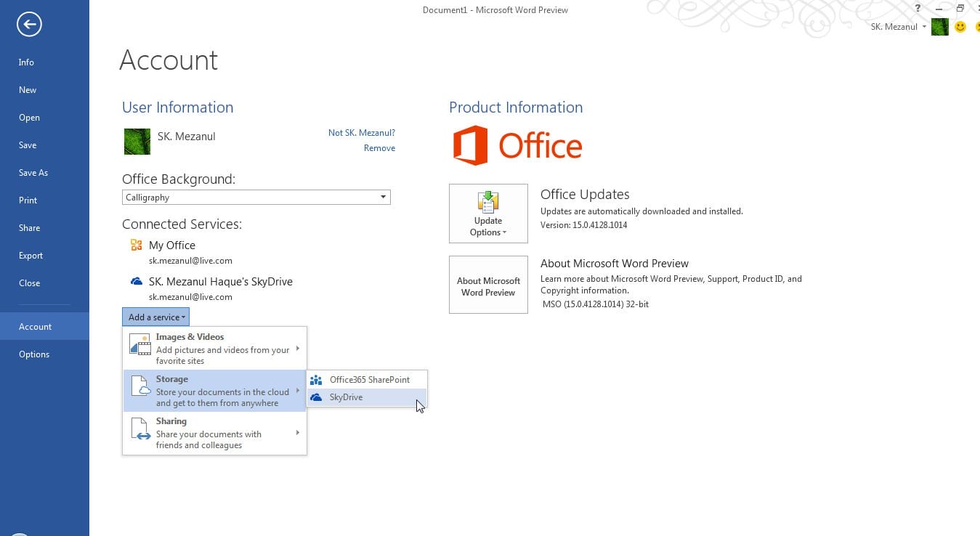Viewport: 980px width, 536px height.
Task: Select Save in the sidebar
Action: click(44, 145)
